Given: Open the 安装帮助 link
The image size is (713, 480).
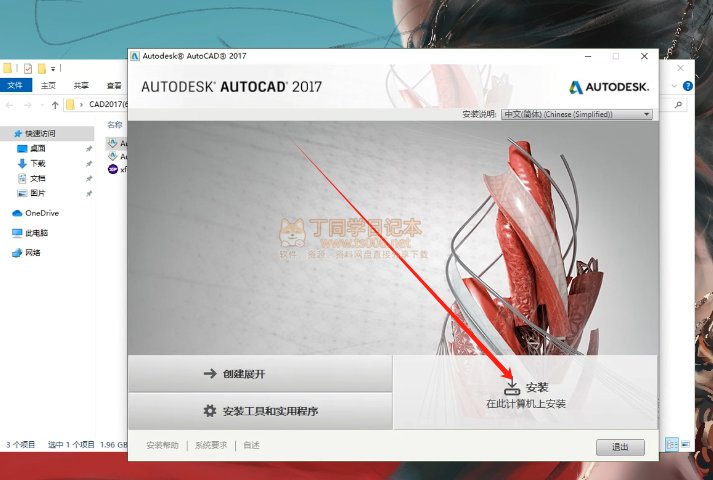Looking at the screenshot, I should 162,445.
